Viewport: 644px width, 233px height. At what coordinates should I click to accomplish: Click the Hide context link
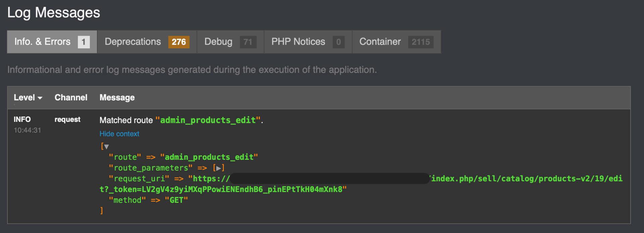[x=119, y=134]
